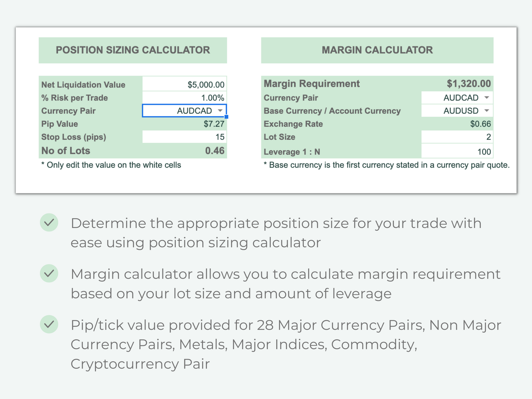This screenshot has width=532, height=399.
Task: Click first checkmark icon beside position size text
Action: click(49, 222)
